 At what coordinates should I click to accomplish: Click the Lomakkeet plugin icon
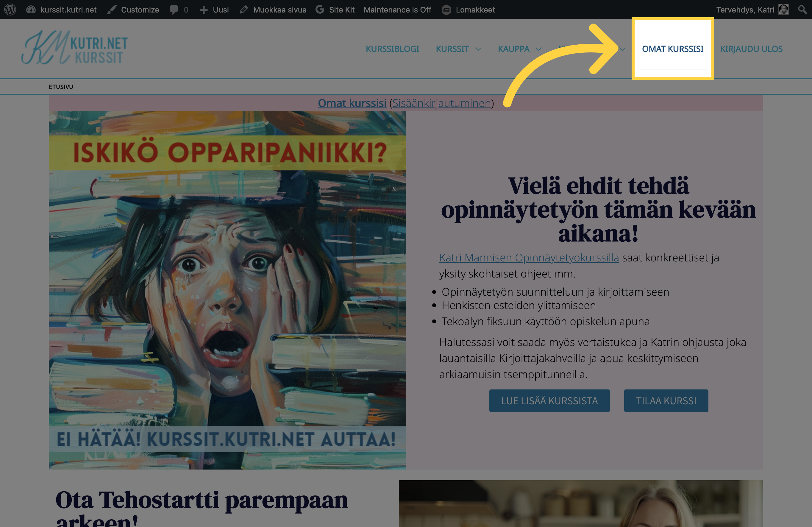tap(446, 10)
